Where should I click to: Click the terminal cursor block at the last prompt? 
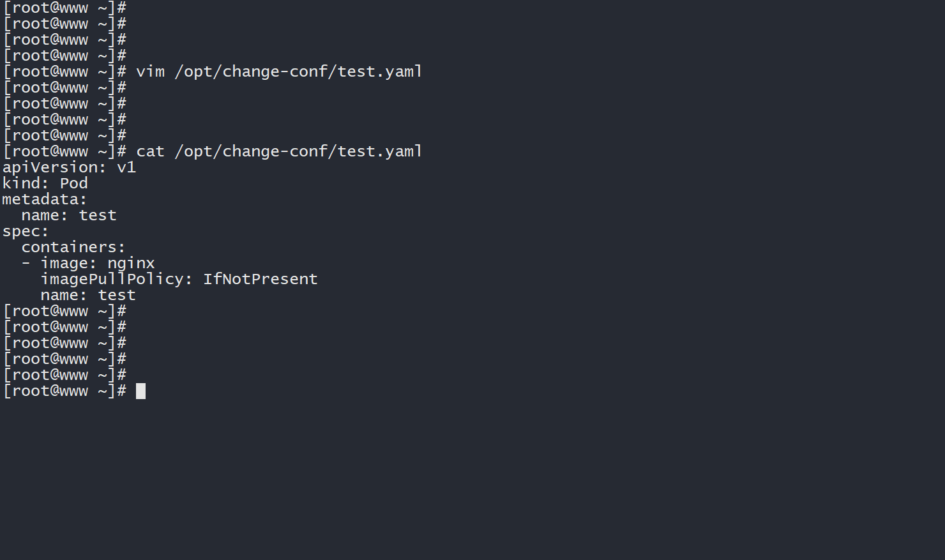coord(140,391)
